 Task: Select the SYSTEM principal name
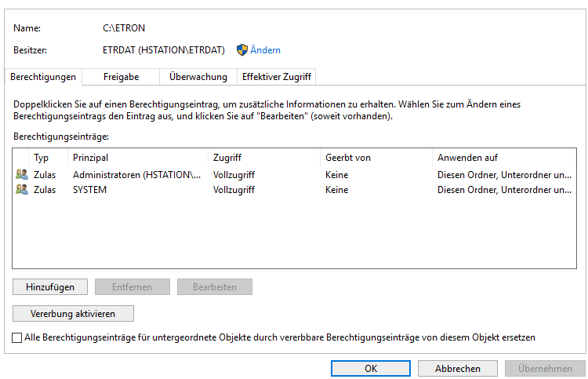click(x=89, y=190)
